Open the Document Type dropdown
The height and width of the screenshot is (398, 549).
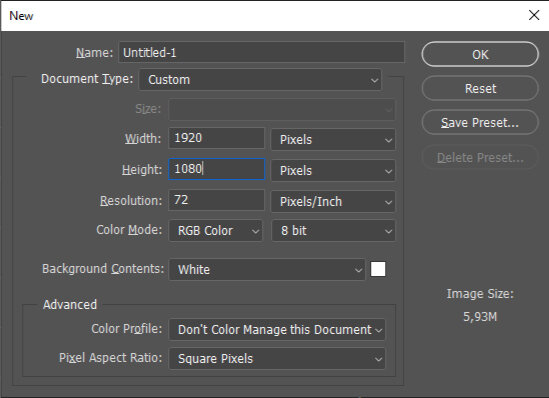tap(260, 79)
